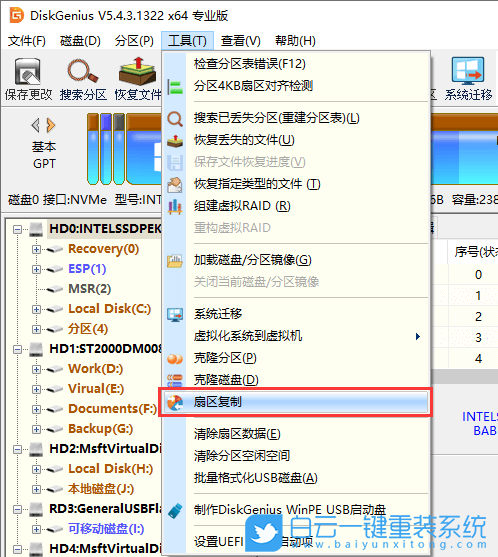Screen dimensions: 498x557
Task: Click the RD3 USB disk drive icon
Action: [x=36, y=509]
